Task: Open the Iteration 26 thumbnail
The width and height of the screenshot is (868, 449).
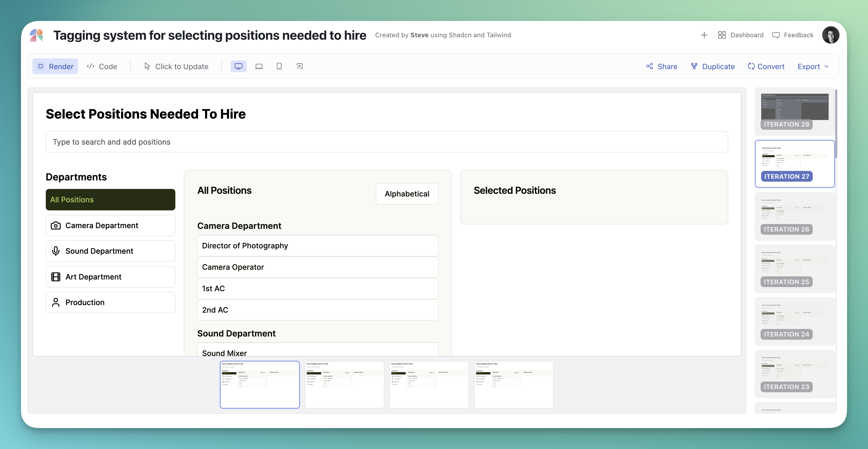Action: (x=794, y=215)
